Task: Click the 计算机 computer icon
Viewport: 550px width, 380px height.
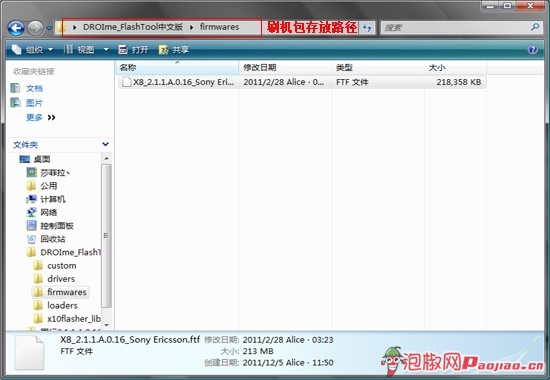Action: (32, 199)
